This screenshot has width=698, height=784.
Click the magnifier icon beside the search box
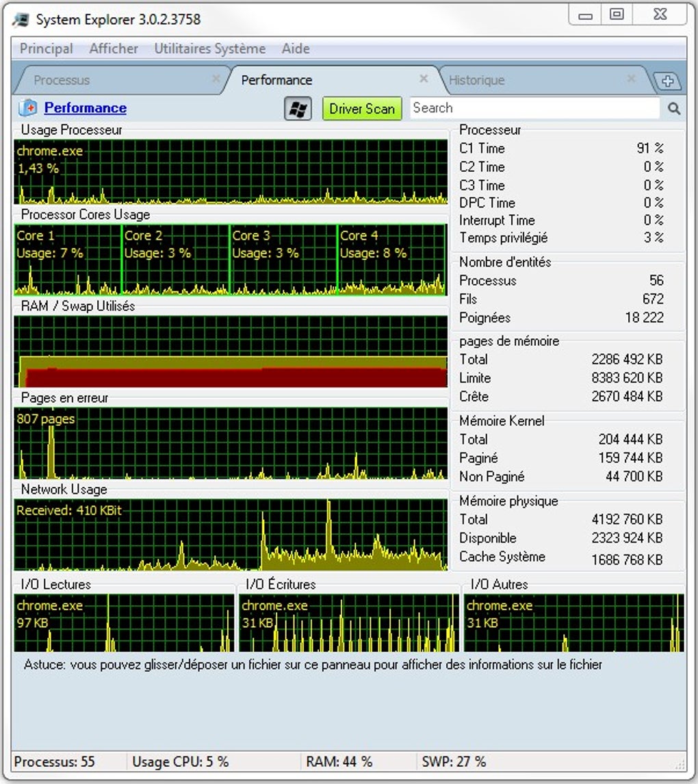[673, 108]
